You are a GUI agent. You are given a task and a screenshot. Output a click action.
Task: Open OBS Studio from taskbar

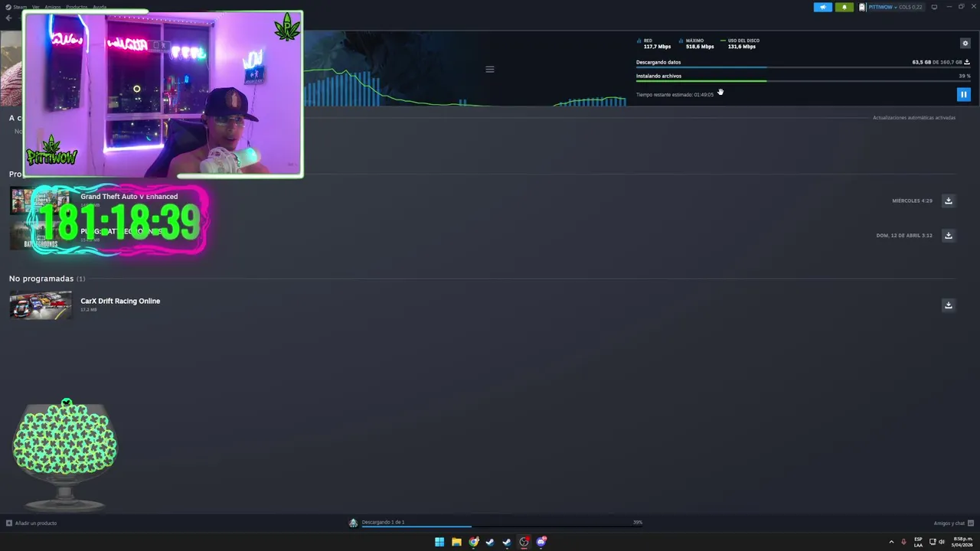click(524, 542)
